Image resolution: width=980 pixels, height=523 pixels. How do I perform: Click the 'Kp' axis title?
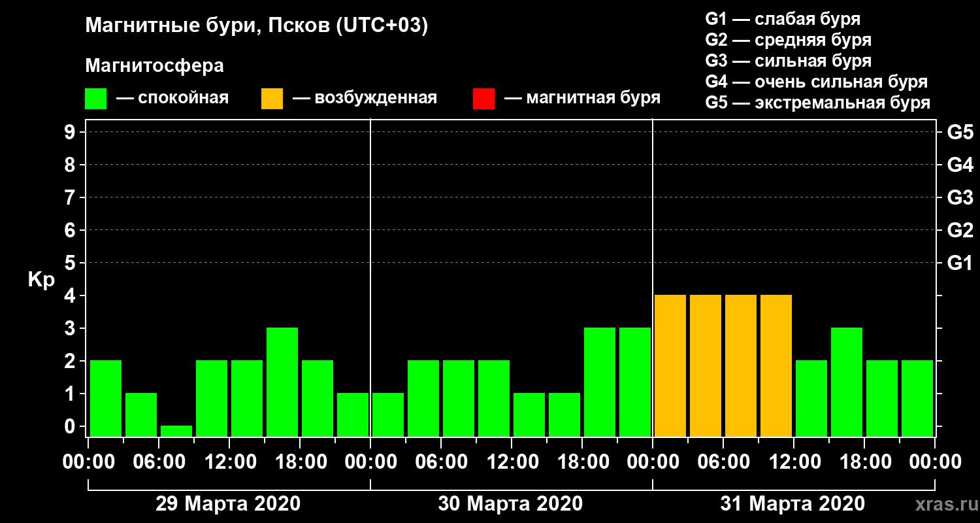click(41, 280)
